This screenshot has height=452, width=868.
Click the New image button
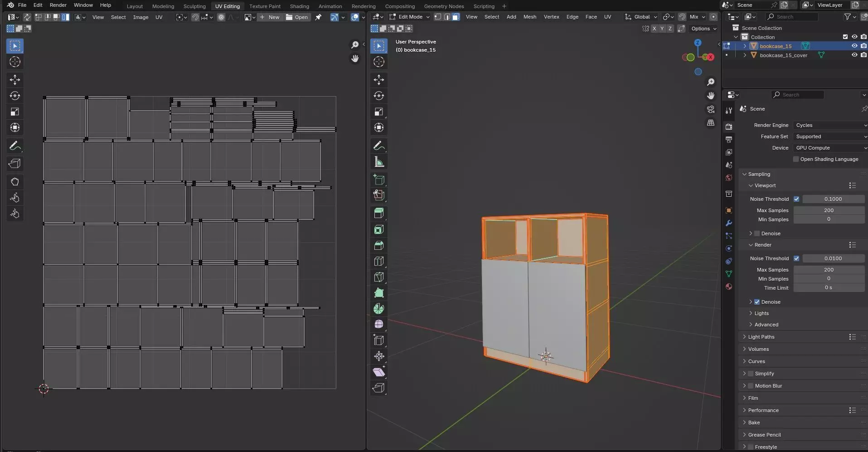(x=270, y=17)
